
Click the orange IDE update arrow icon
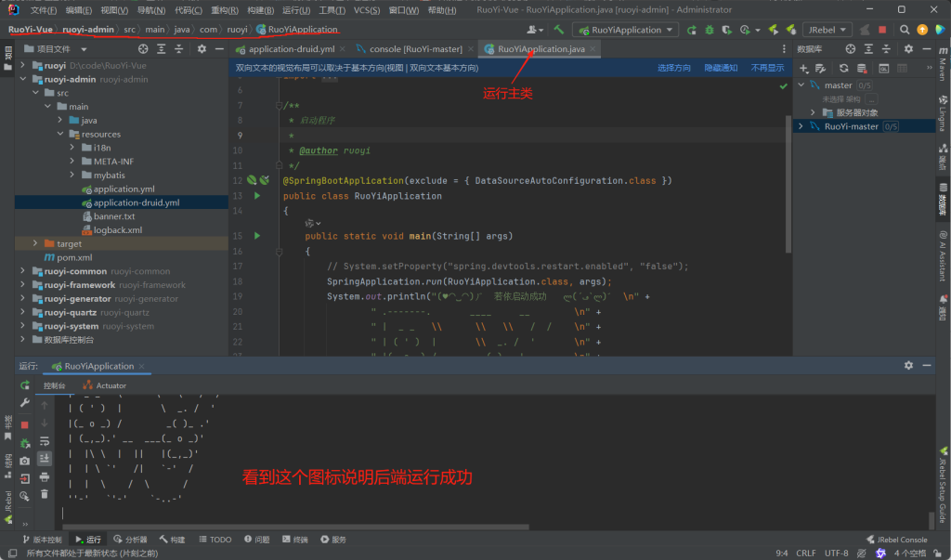coord(922,30)
